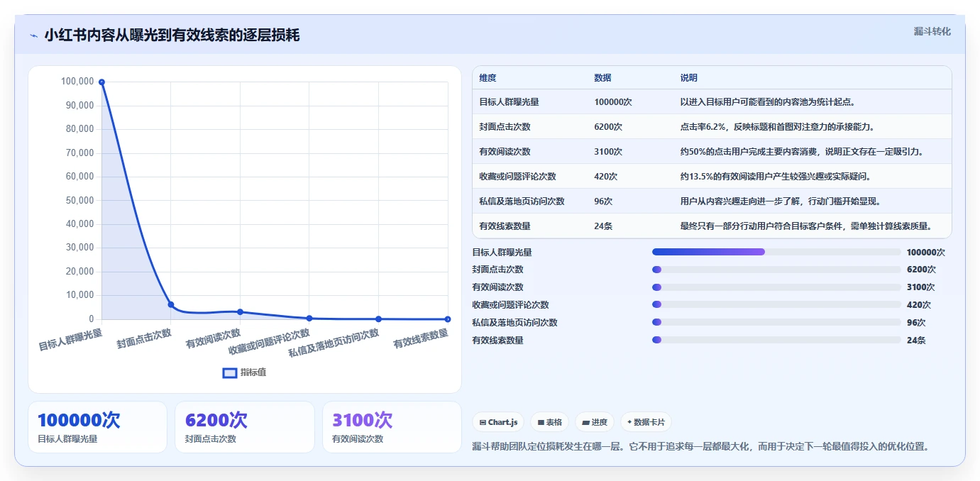The image size is (980, 481).
Task: Click the 有效阅读次数 progress bar
Action: (x=776, y=287)
